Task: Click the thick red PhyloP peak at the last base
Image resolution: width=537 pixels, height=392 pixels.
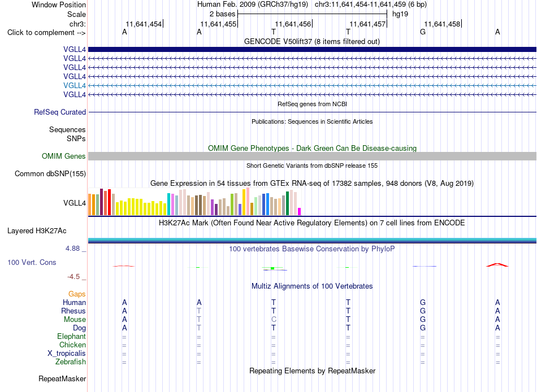Action: (497, 265)
